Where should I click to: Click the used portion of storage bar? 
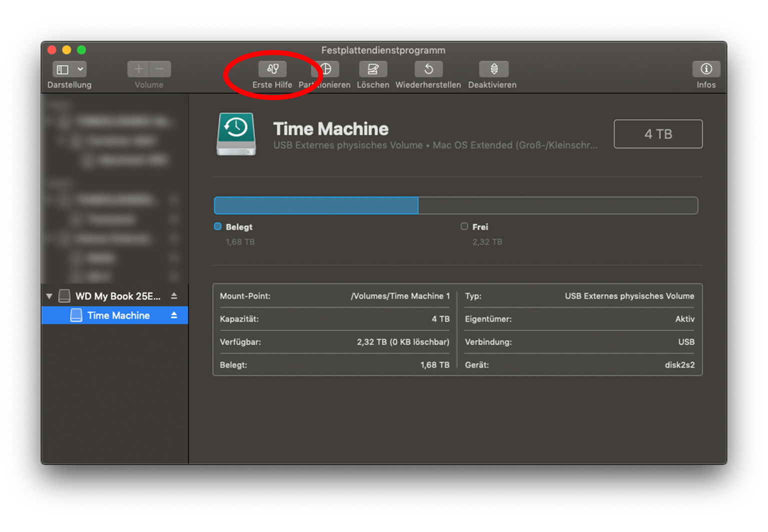316,206
